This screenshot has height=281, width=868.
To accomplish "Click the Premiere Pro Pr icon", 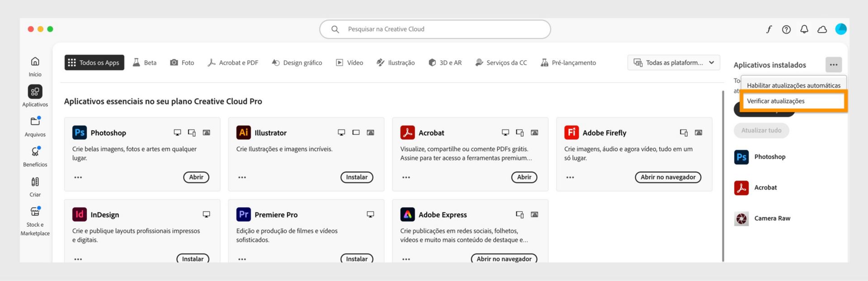I will 243,214.
